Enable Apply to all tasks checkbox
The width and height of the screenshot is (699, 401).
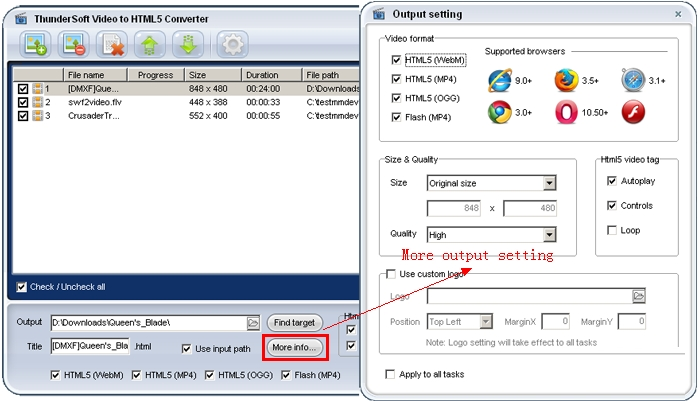(390, 374)
